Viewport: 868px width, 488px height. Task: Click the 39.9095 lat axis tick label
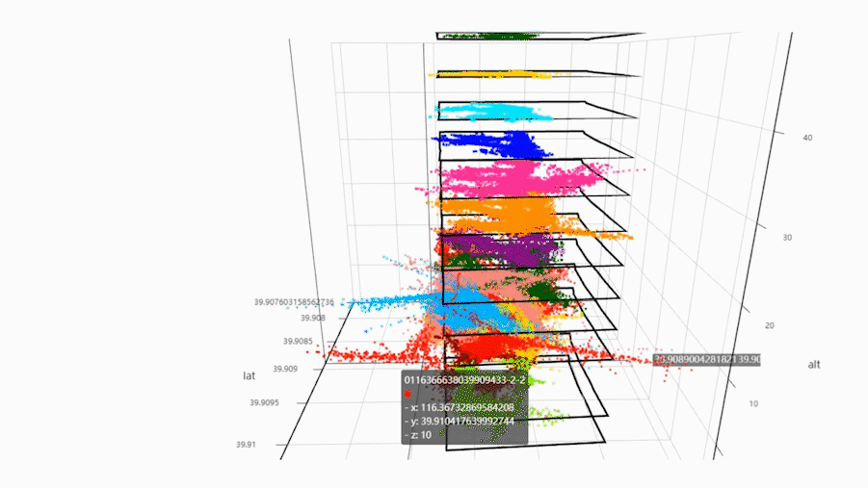tap(266, 402)
